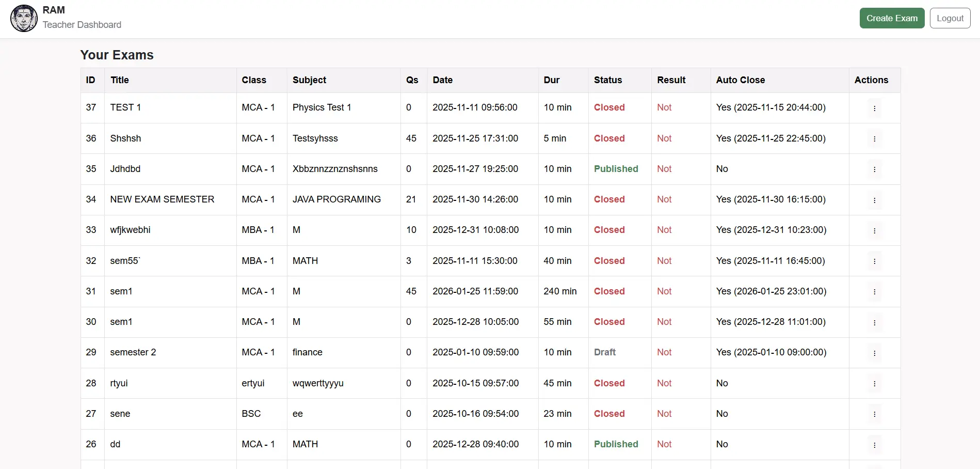Open actions menu for TEST 1 exam
Image resolution: width=980 pixels, height=469 pixels.
click(x=874, y=108)
